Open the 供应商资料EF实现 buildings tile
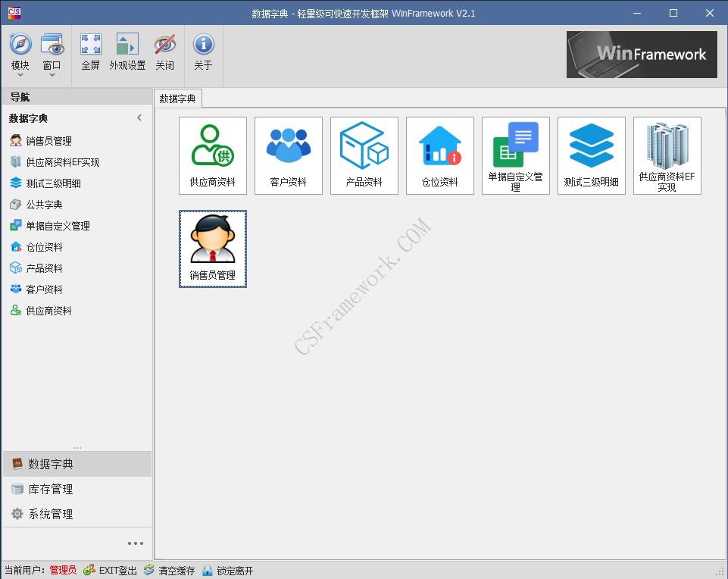728x579 pixels. pos(667,155)
